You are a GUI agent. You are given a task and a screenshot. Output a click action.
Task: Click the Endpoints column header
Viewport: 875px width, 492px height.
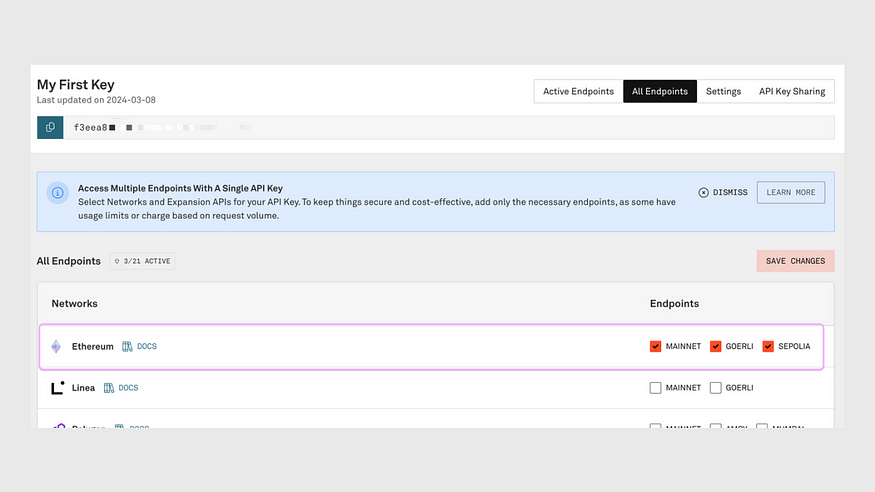pyautogui.click(x=674, y=303)
